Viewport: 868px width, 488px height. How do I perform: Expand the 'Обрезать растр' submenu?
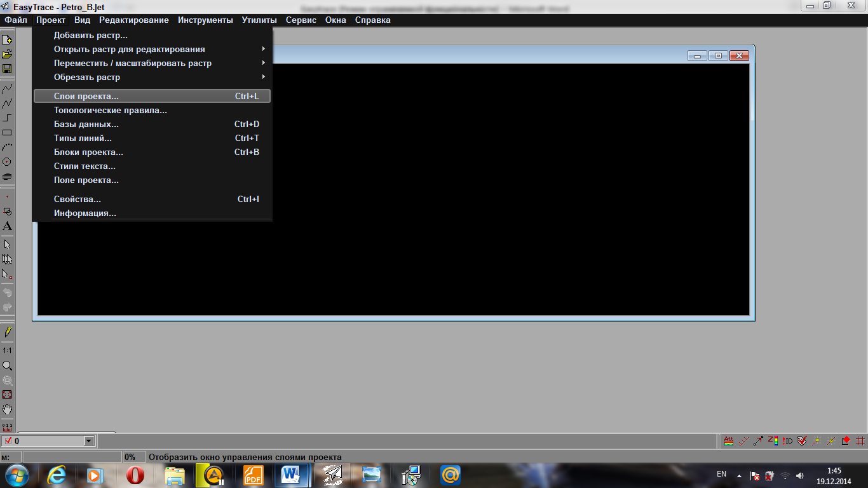(x=153, y=77)
